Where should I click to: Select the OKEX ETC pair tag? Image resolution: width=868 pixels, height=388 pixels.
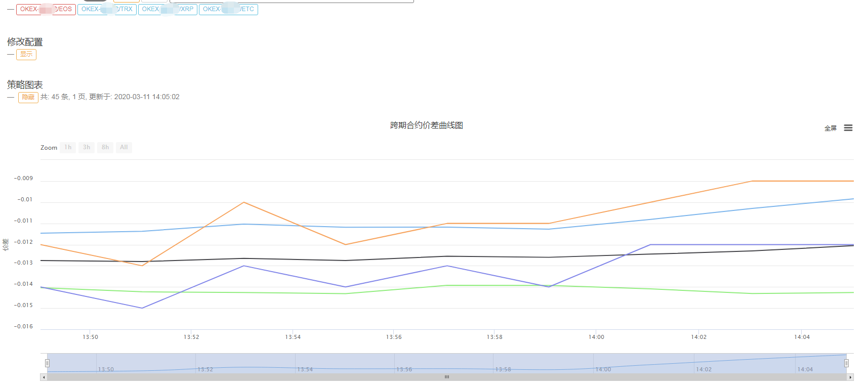[x=228, y=9]
